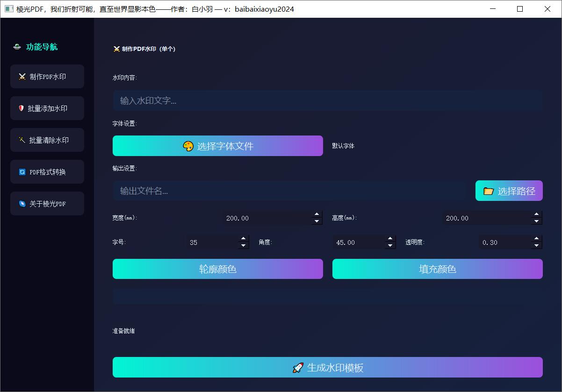
Task: Decrease 透明度 using its down arrow
Action: point(536,245)
